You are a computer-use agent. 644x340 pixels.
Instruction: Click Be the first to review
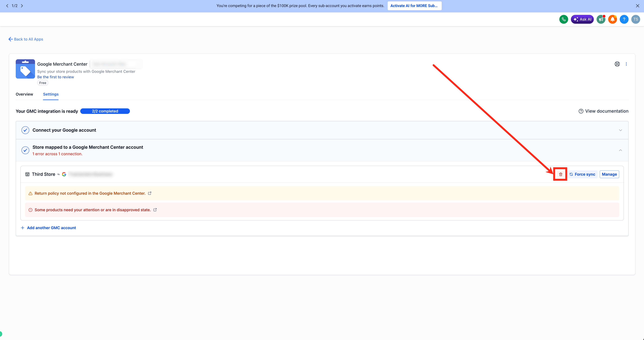[55, 77]
